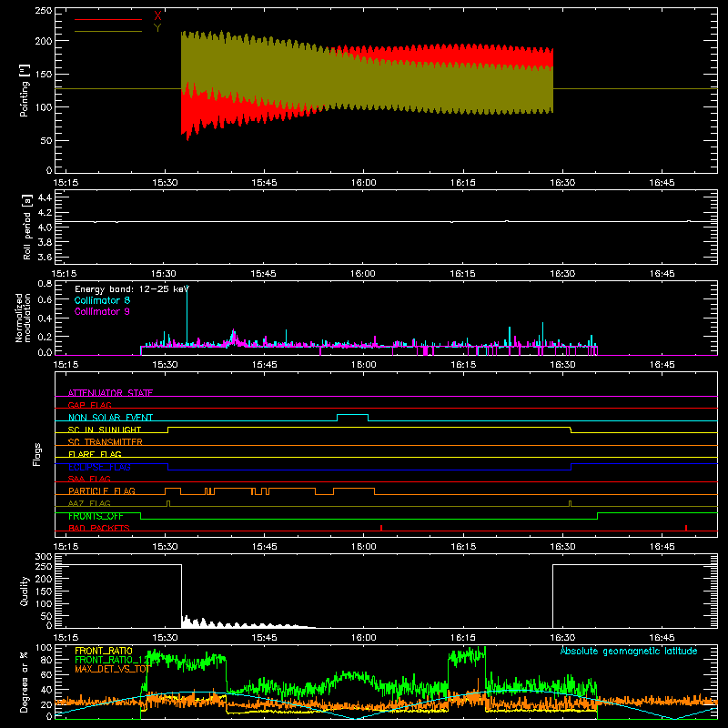Click the 'Normalized modulation' axis title
Image resolution: width=728 pixels, height=728 pixels.
(23, 318)
